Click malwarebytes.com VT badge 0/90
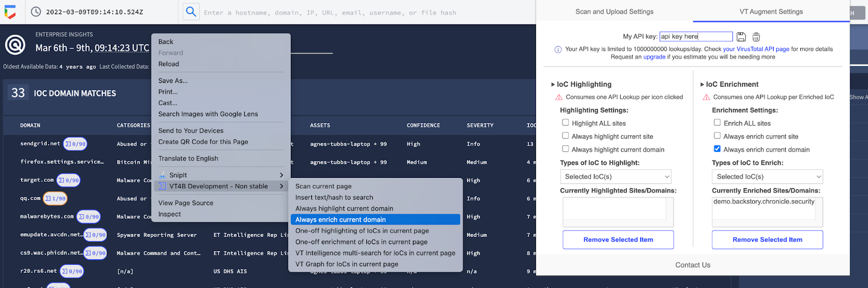The image size is (868, 288). coord(88,217)
